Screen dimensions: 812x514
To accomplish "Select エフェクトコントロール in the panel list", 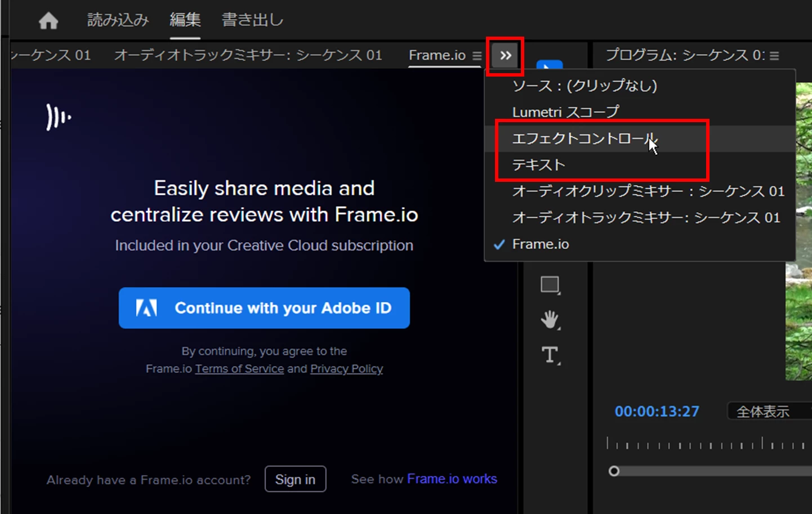I will click(640, 138).
